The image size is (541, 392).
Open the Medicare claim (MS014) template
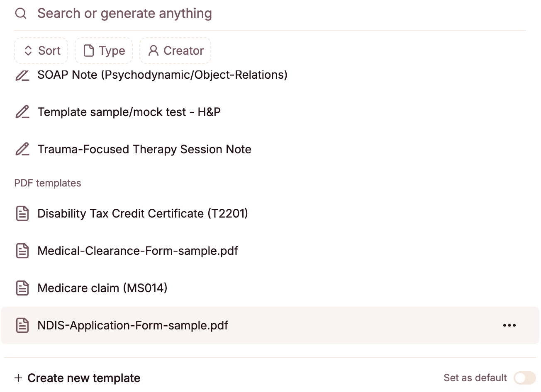[x=102, y=288]
